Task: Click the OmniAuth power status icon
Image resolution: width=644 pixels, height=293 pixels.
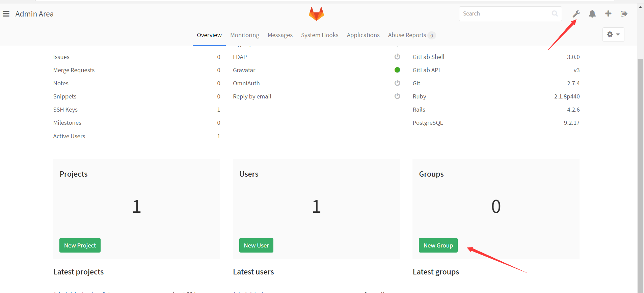Action: tap(397, 83)
